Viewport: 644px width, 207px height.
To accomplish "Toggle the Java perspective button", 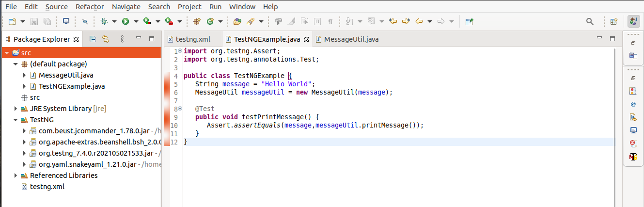I will click(x=633, y=21).
